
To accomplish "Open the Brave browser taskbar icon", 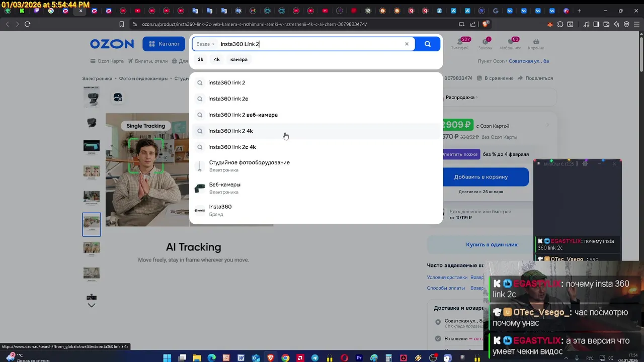I will click(271, 358).
